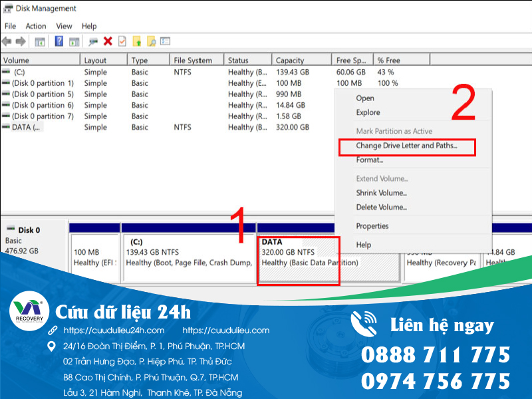
Task: Click the folder with green arrow icon
Action: coord(137,41)
